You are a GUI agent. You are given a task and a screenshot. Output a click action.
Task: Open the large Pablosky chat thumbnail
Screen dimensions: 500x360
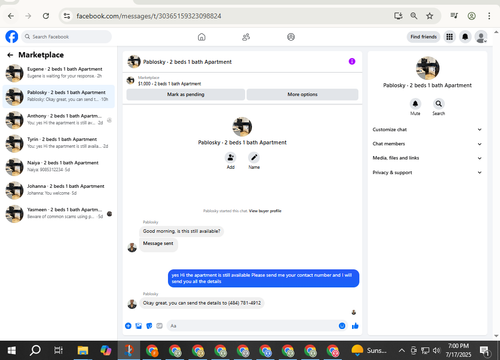point(242,127)
